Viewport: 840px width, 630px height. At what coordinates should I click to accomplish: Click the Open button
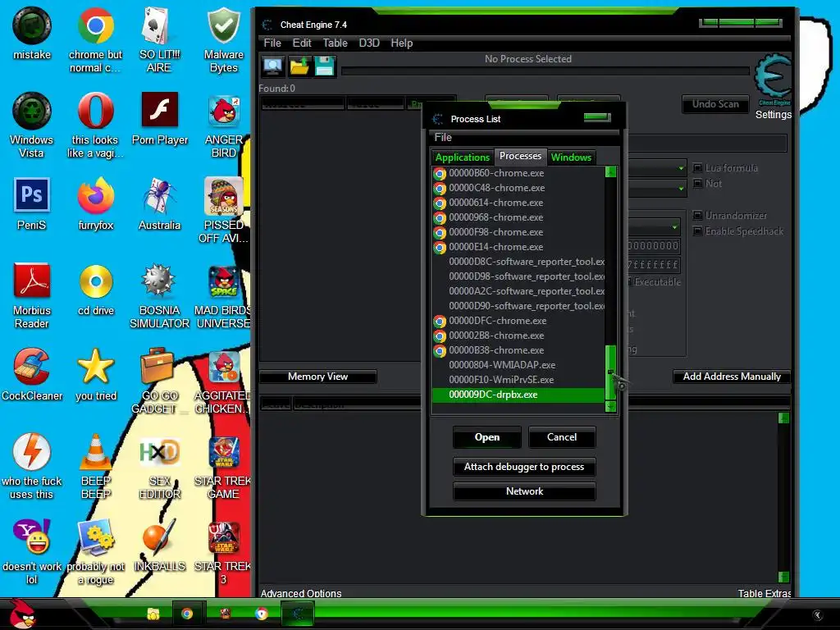point(487,437)
